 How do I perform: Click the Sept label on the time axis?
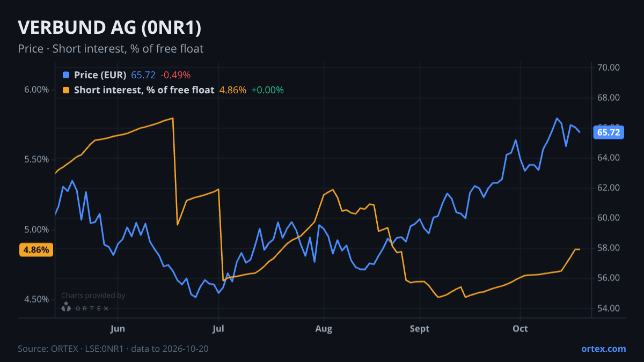tap(420, 328)
